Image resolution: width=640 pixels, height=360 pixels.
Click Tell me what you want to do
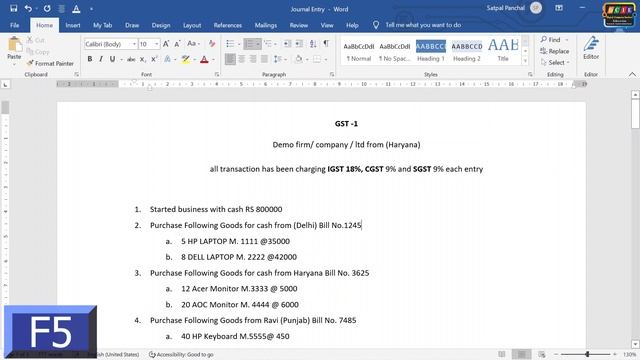[x=423, y=25]
